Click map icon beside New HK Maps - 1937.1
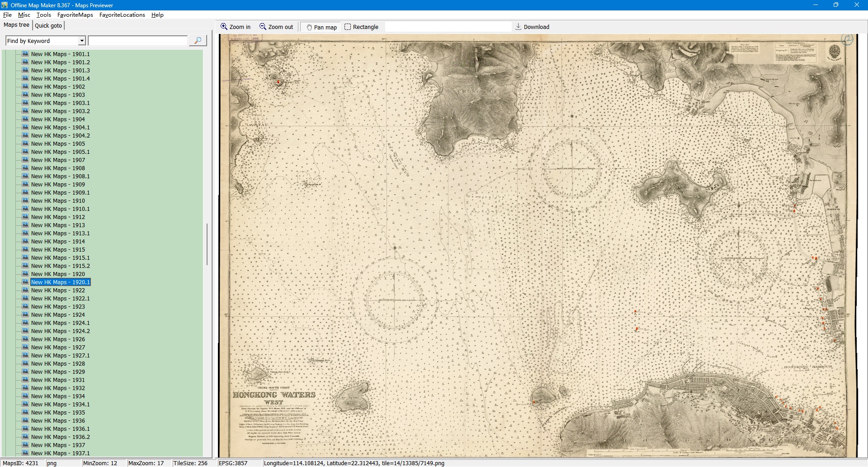This screenshot has width=868, height=467. [x=25, y=453]
